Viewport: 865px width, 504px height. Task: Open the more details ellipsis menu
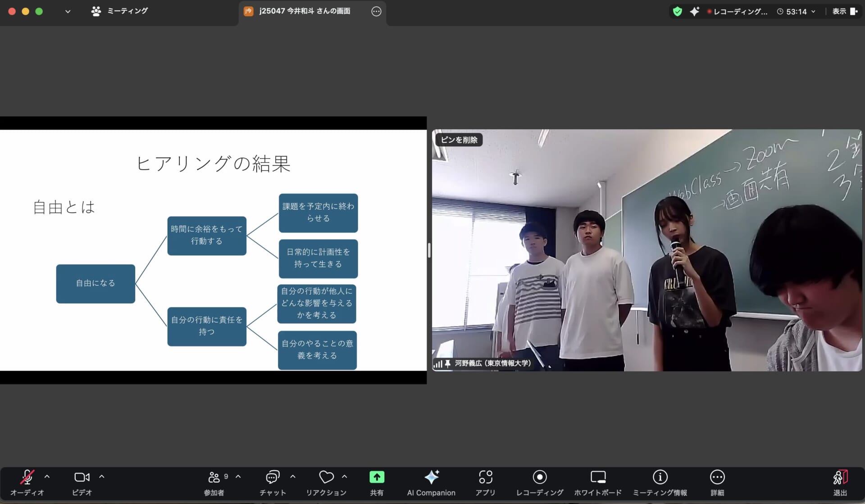click(x=717, y=477)
